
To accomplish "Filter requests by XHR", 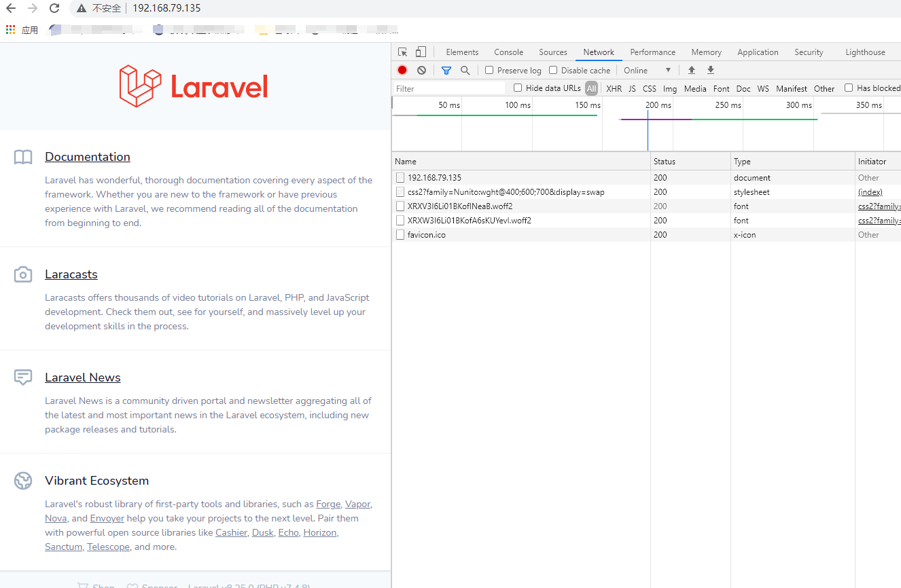I will pyautogui.click(x=614, y=88).
